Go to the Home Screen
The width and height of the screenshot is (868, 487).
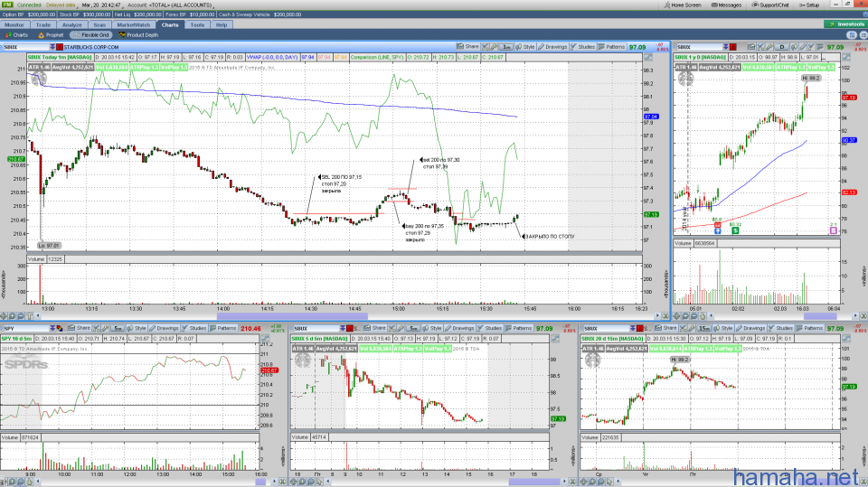683,5
